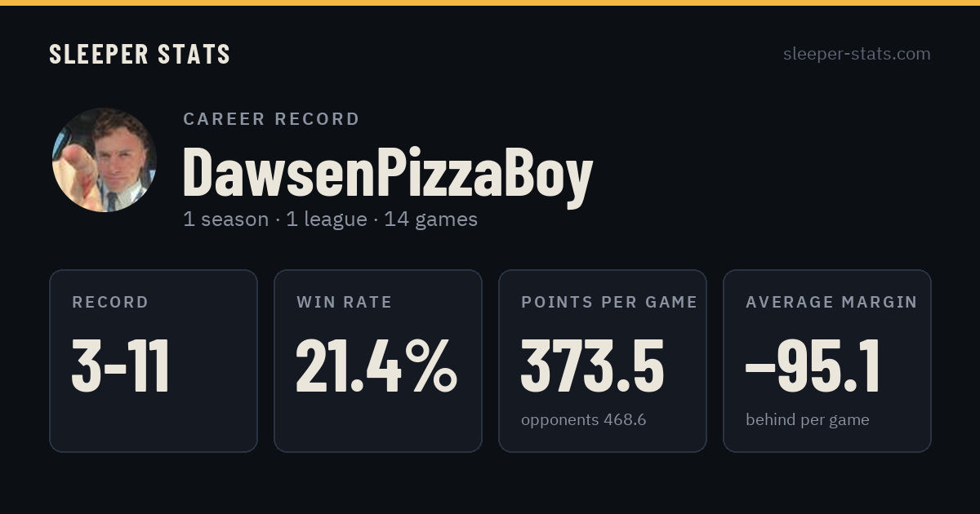Click the WIN RATE title label
Image resolution: width=980 pixels, height=514 pixels.
click(x=344, y=303)
